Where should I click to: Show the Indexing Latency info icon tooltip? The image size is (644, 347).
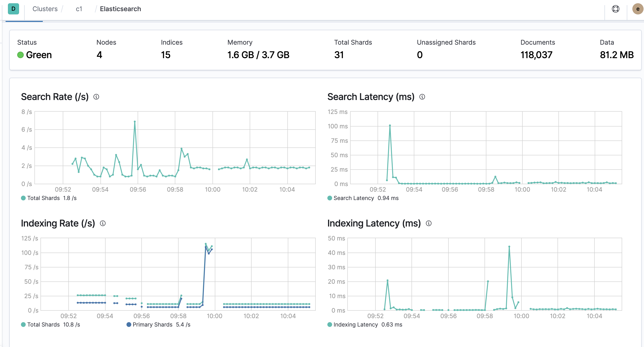click(429, 223)
